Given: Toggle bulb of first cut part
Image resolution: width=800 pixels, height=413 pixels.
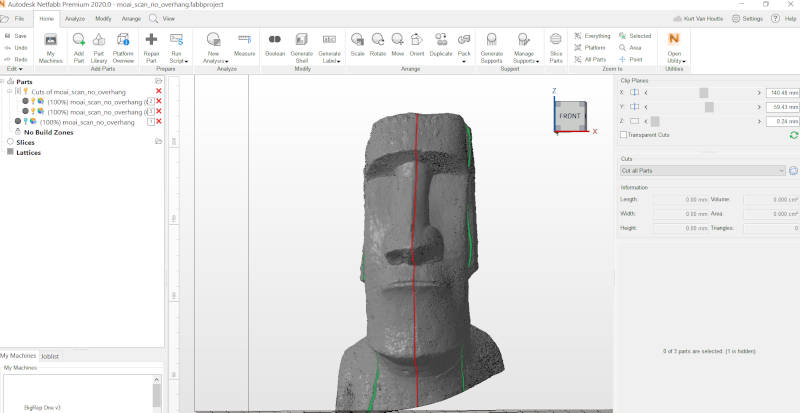Looking at the screenshot, I should 33,102.
